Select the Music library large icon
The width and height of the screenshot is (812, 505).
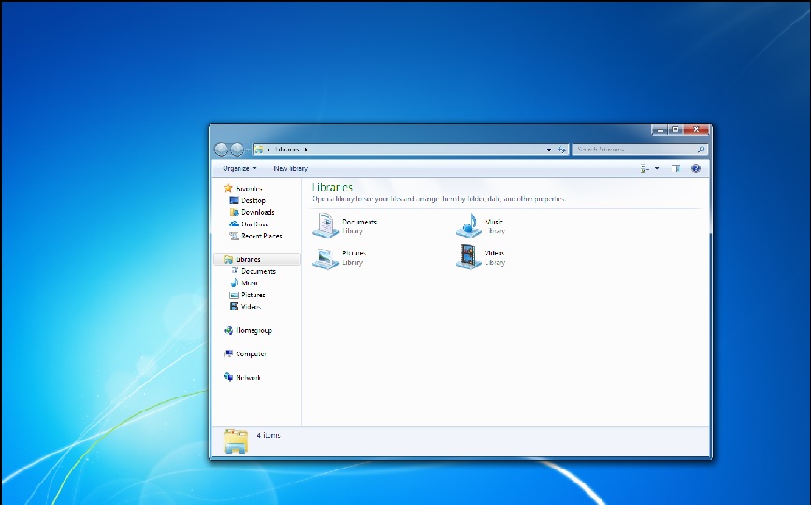point(469,225)
